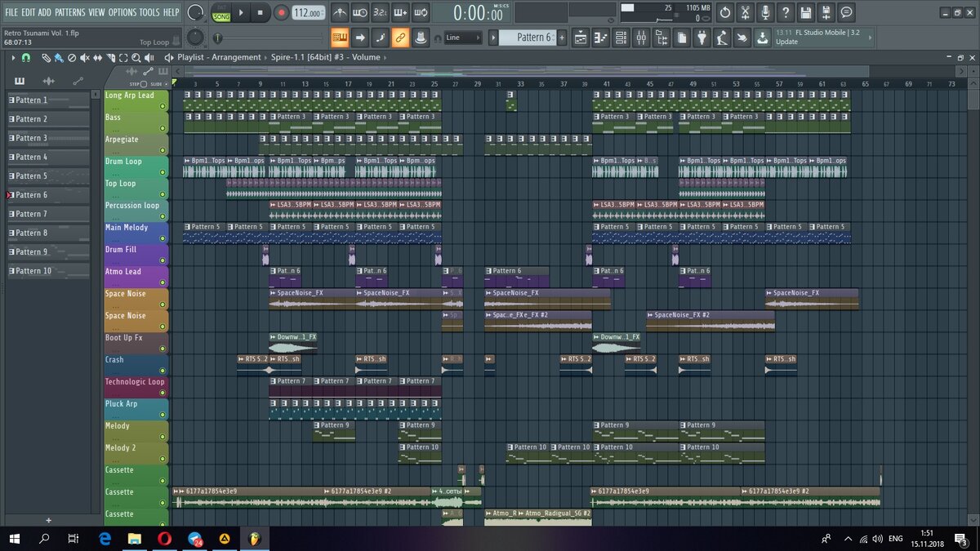Click the render as audio file icon
Image resolution: width=980 pixels, height=551 pixels.
[x=826, y=12]
